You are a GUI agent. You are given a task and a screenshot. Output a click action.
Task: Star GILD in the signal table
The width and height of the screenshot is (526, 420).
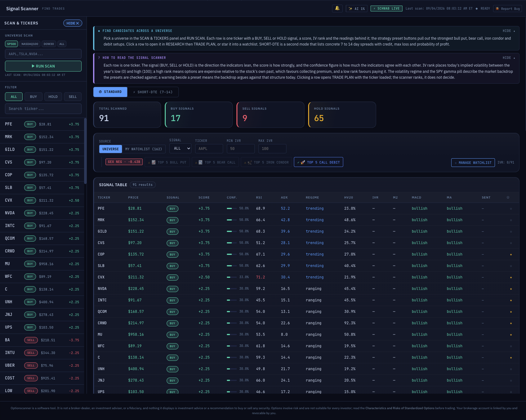(511, 232)
